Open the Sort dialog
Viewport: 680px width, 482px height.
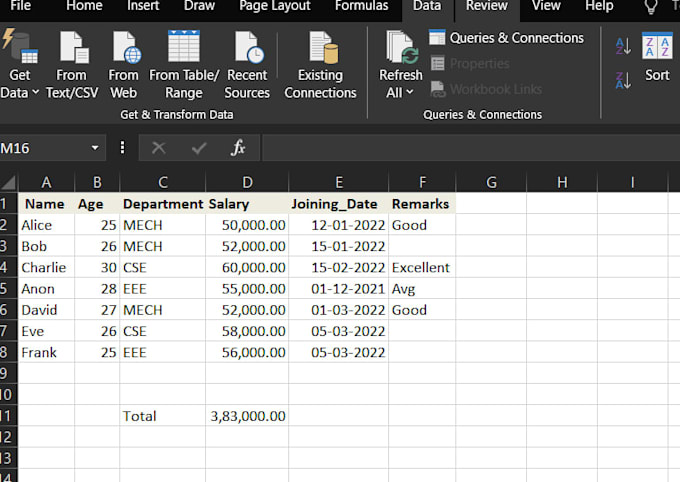[657, 56]
